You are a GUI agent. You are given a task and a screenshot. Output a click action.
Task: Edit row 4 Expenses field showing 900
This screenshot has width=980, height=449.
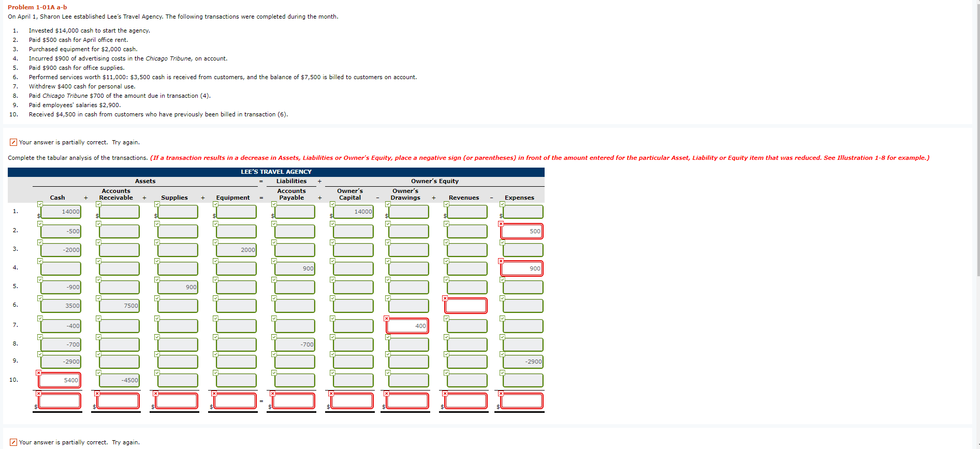tap(522, 268)
